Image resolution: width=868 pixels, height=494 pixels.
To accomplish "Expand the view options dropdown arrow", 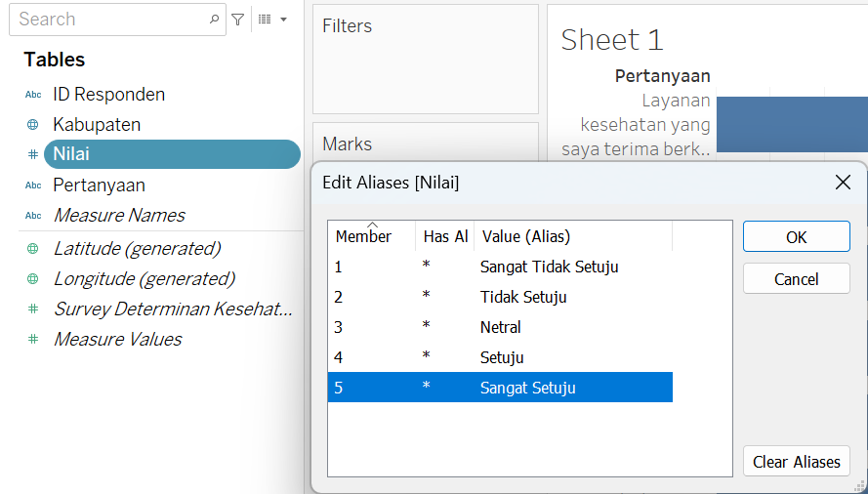I will point(283,20).
